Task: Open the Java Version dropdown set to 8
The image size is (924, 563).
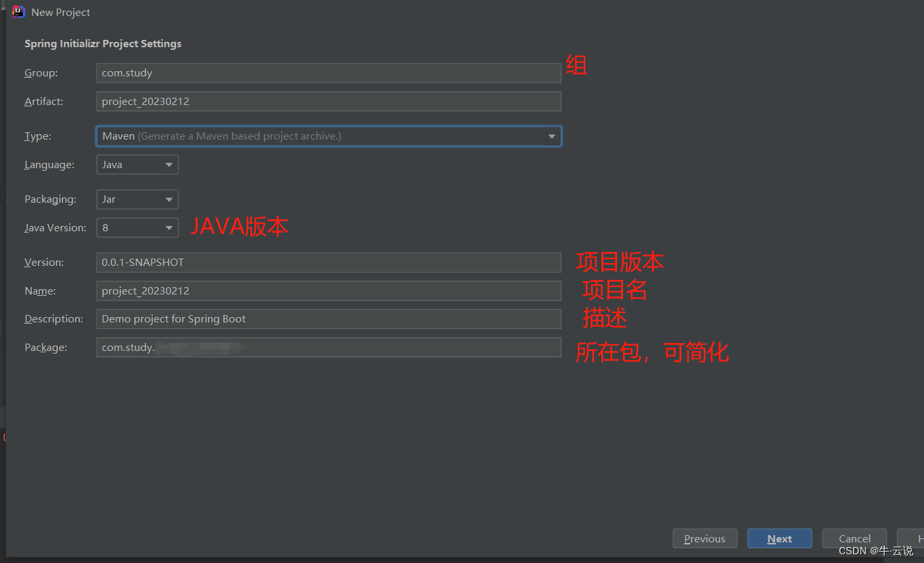Action: [x=138, y=227]
